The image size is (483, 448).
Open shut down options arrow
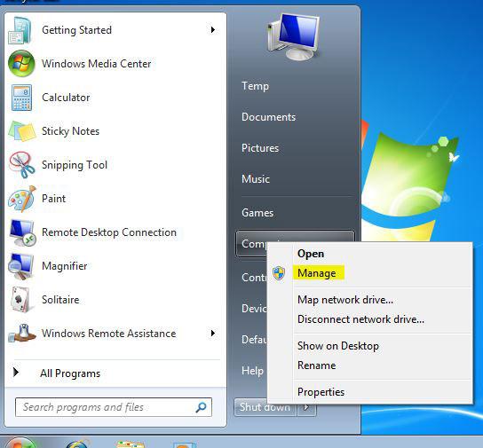tap(306, 407)
